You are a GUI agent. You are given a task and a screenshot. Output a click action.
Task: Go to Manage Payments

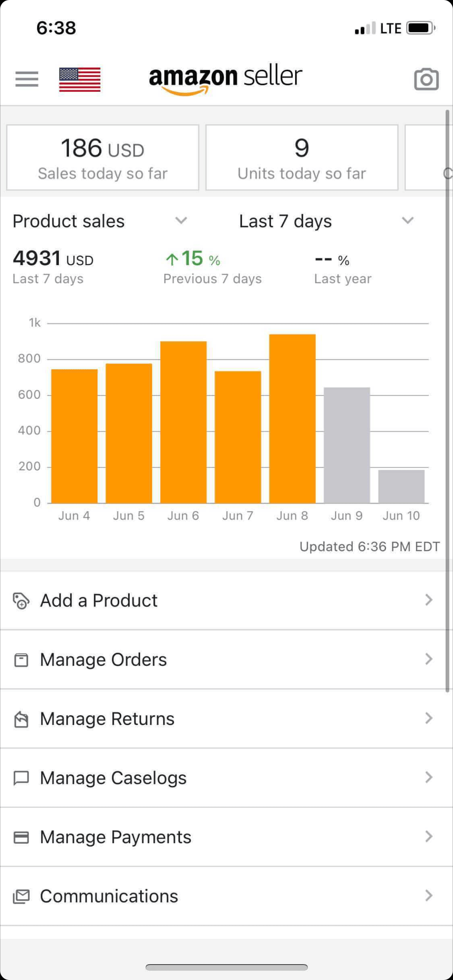pos(115,837)
